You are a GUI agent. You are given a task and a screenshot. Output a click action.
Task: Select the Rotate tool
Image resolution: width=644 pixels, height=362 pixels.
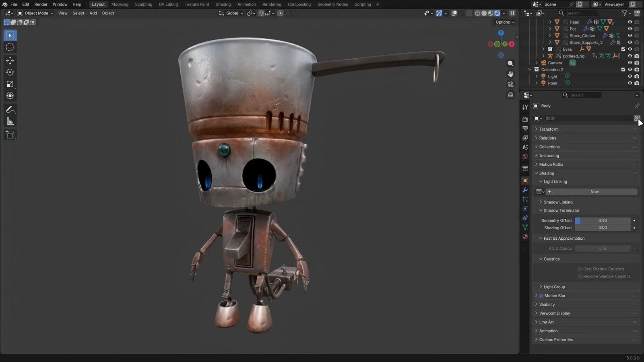pos(10,72)
